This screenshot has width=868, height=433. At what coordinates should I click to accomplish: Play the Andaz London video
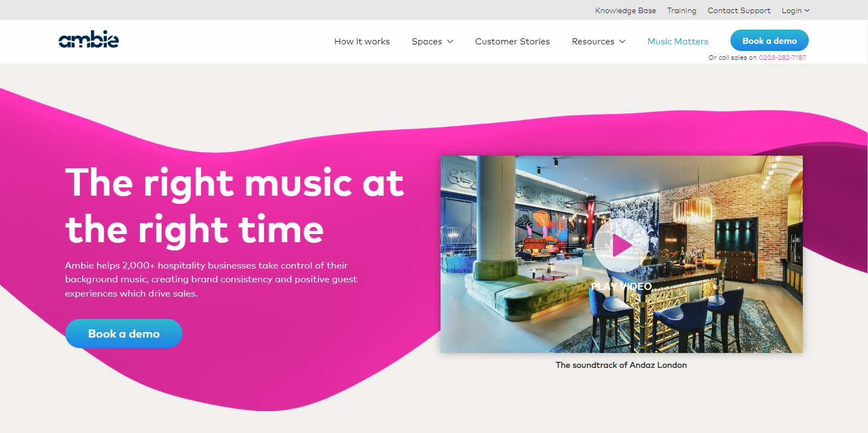coord(621,245)
